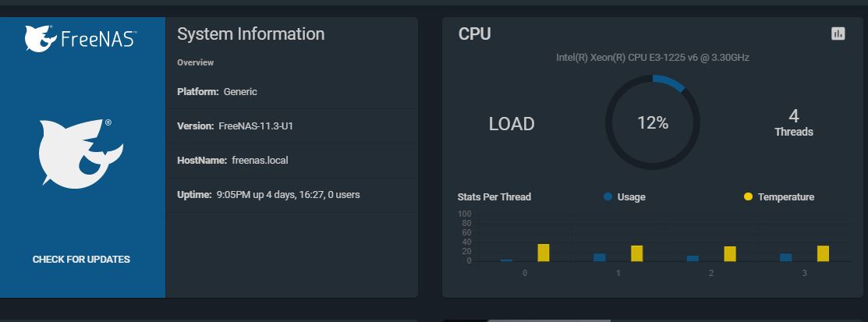Image resolution: width=868 pixels, height=322 pixels.
Task: Click the System Information heading
Action: (251, 34)
